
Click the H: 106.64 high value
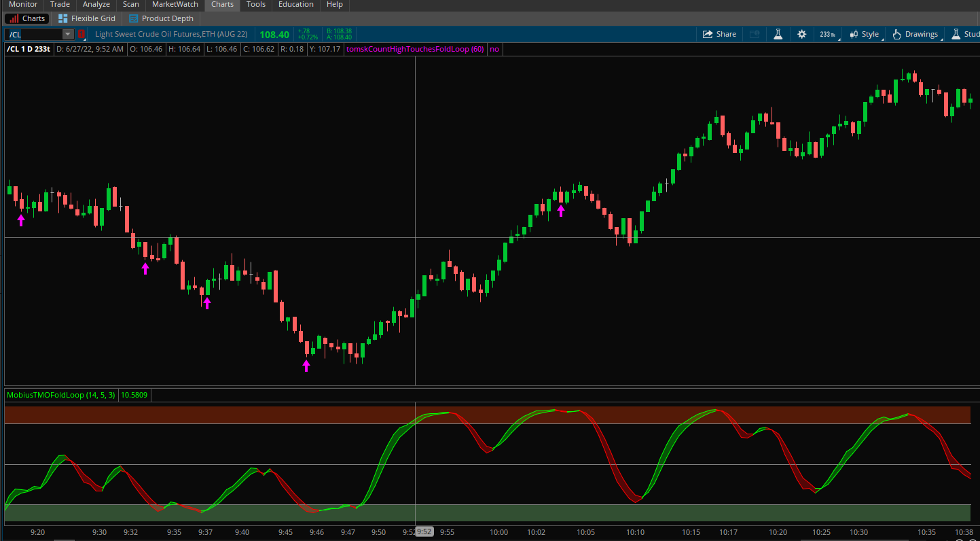tap(183, 49)
